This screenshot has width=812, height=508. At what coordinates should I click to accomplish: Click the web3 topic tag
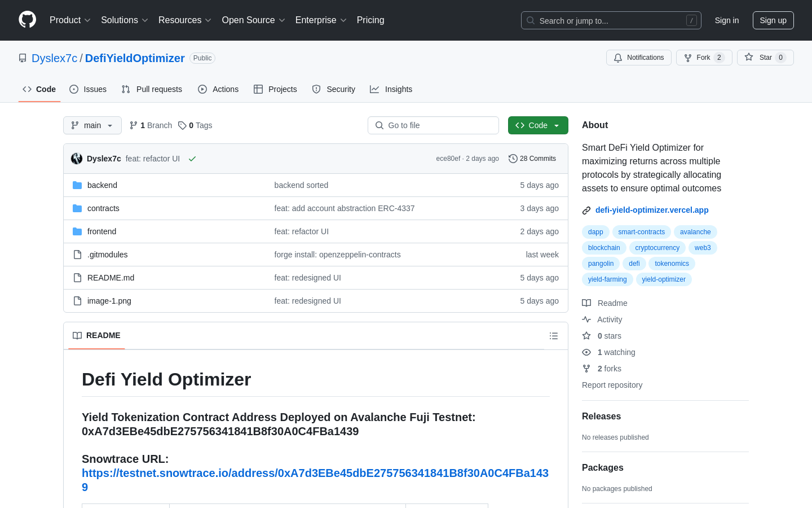[703, 248]
